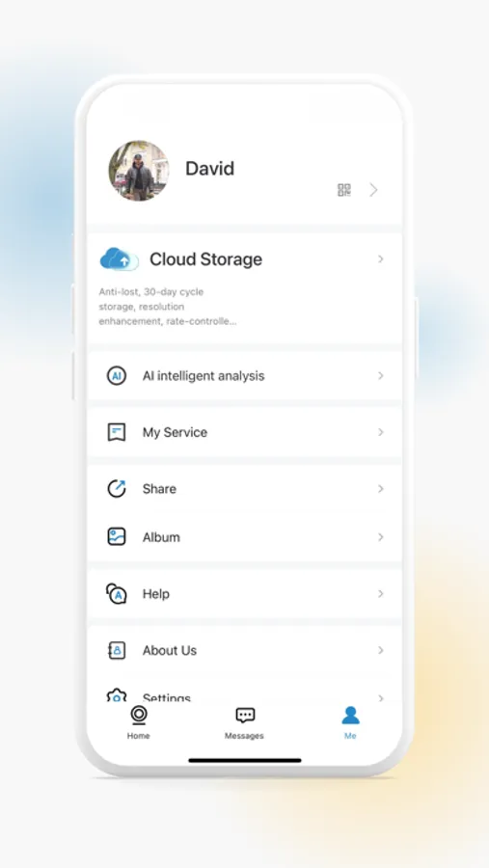Tap the Cloud Storage cloud upload icon
489x868 pixels.
pos(119,258)
